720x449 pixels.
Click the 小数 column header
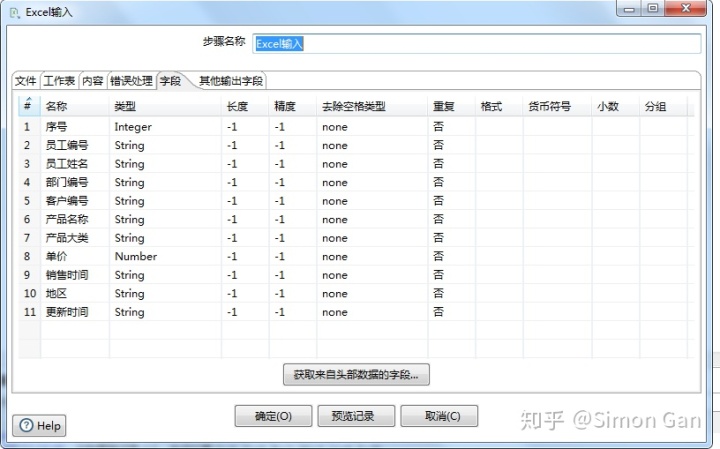click(x=616, y=107)
